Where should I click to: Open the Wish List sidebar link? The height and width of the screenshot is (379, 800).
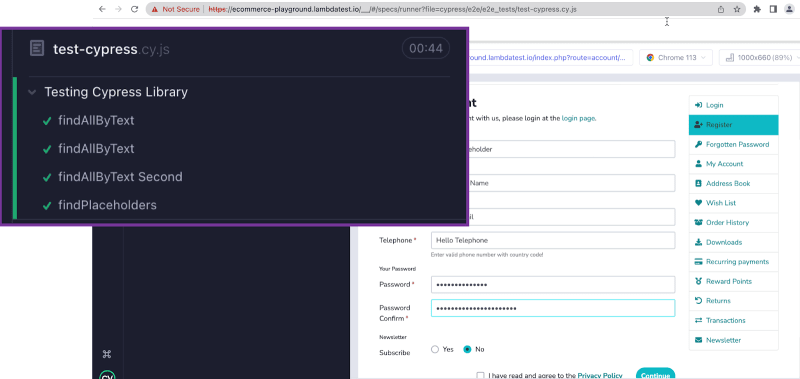(x=733, y=203)
